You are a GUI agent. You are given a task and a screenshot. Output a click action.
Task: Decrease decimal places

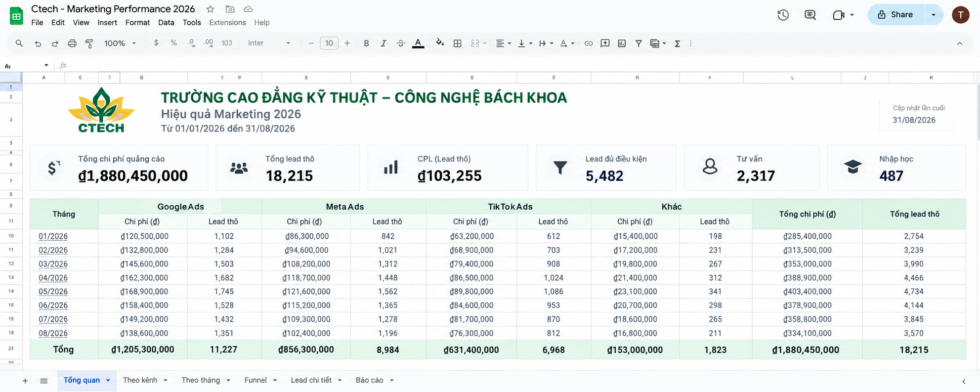click(191, 43)
